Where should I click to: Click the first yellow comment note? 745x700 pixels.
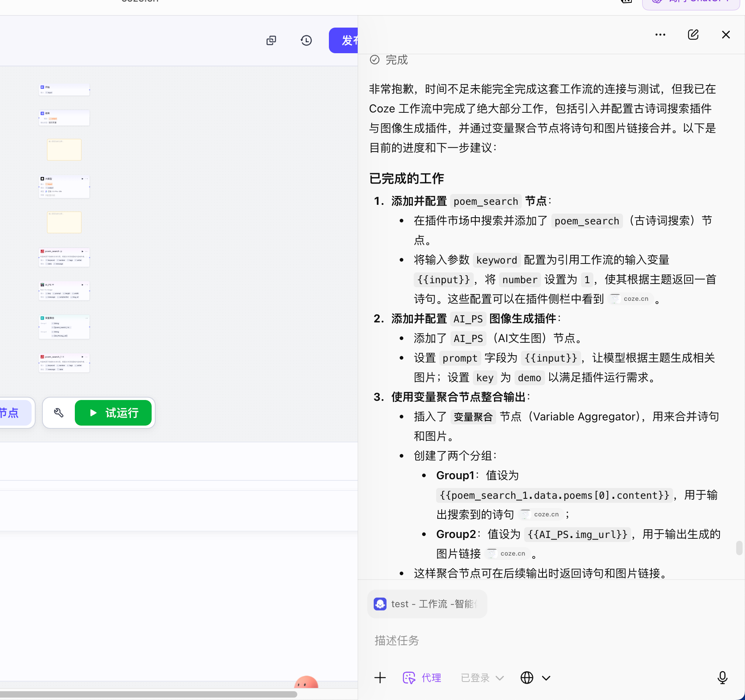click(64, 150)
